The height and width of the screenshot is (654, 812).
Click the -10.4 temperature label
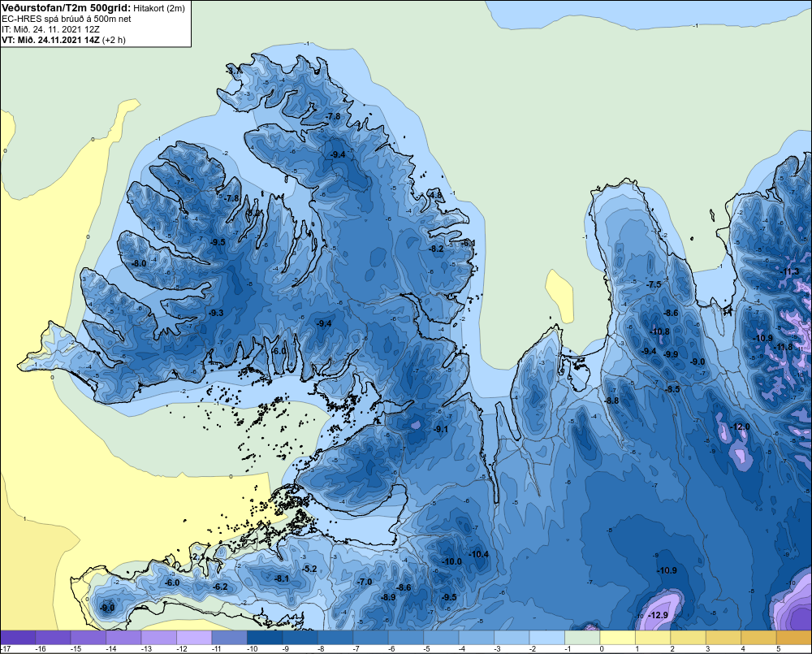(479, 554)
